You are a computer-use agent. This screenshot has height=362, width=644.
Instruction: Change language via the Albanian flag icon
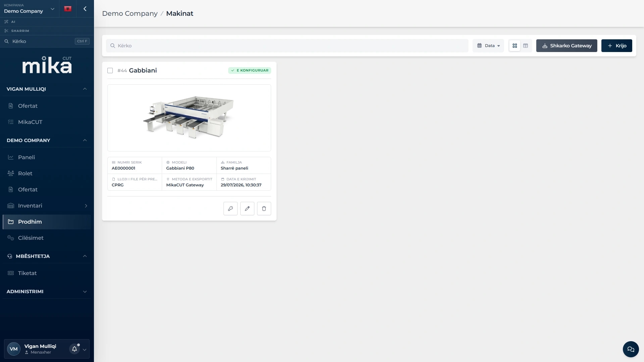(68, 9)
